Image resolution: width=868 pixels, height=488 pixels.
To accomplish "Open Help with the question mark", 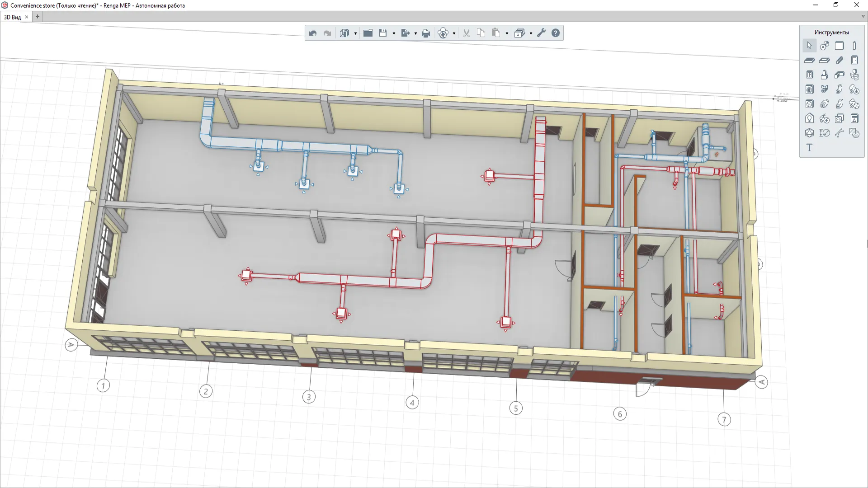I will pyautogui.click(x=556, y=33).
